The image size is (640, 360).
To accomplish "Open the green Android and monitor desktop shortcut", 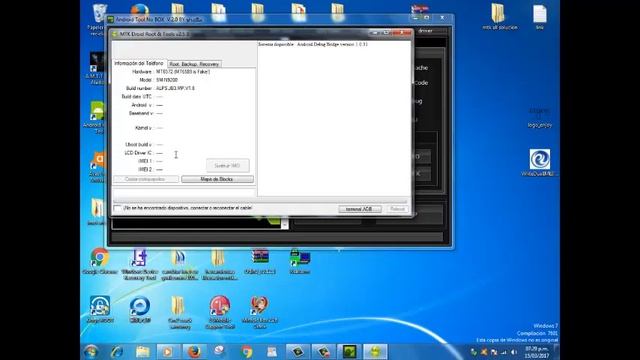I will pos(300,262).
